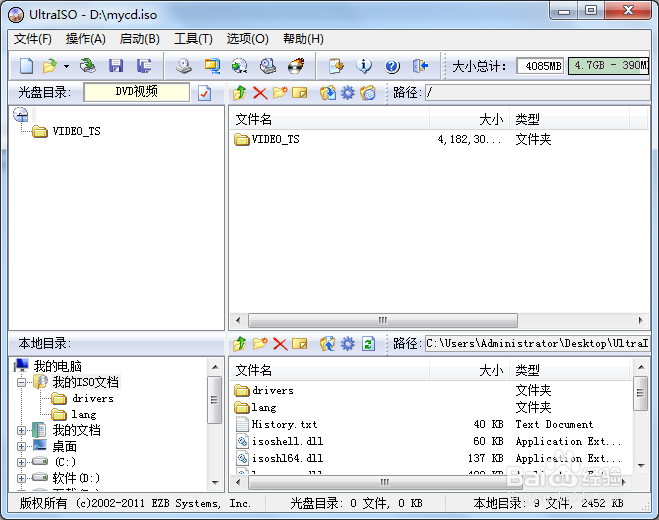The image size is (659, 520).
Task: Open the CD/DVD drive icon
Action: [88, 66]
